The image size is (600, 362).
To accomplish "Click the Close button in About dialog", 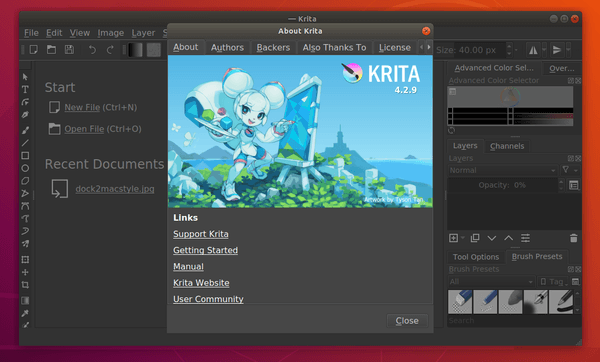I will tap(407, 321).
